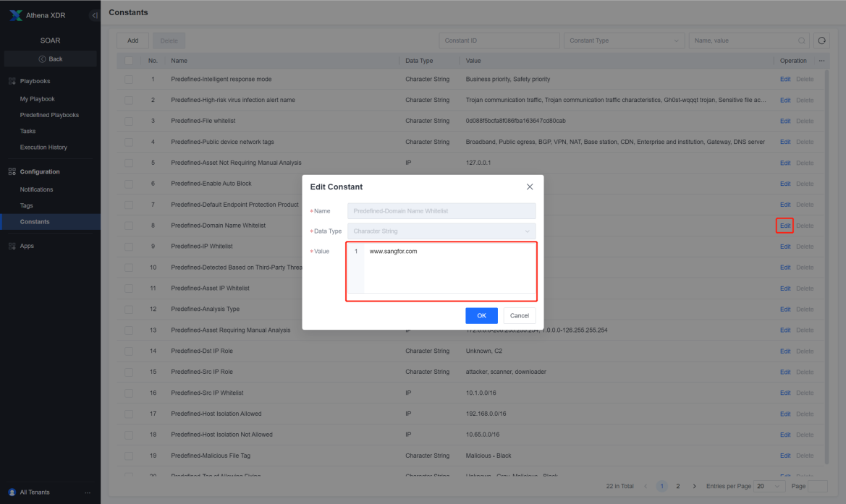
Task: Click the Configuration grid icon
Action: click(x=12, y=171)
